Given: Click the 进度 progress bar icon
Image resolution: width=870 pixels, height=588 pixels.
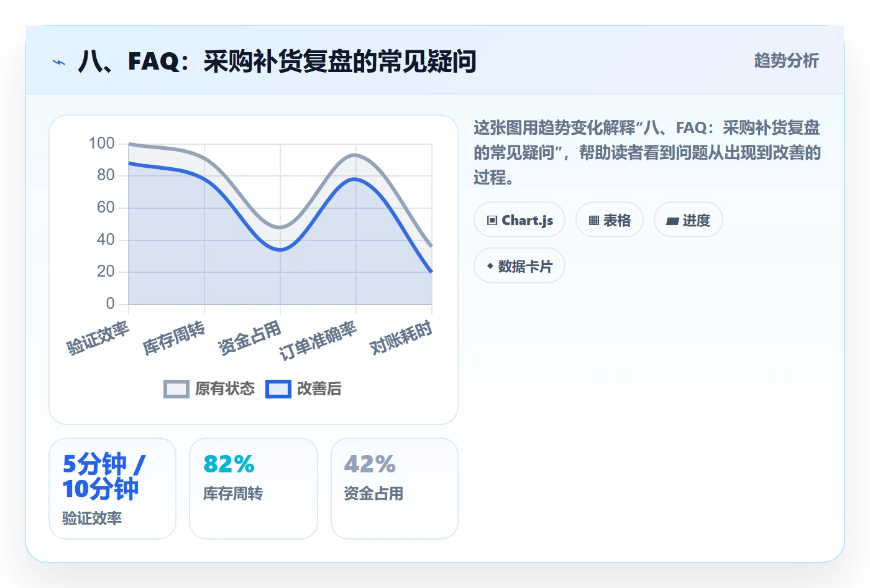Looking at the screenshot, I should (672, 221).
